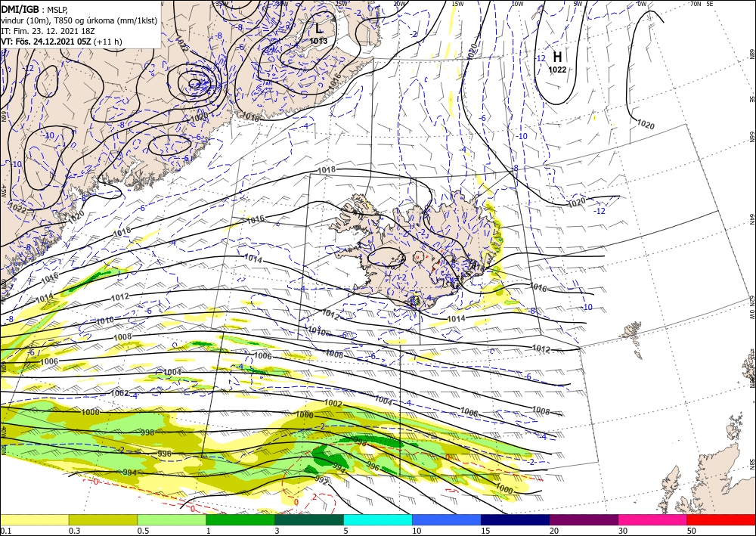The height and width of the screenshot is (536, 756).
Task: Click the 15 legend scale label
Action: click(486, 531)
